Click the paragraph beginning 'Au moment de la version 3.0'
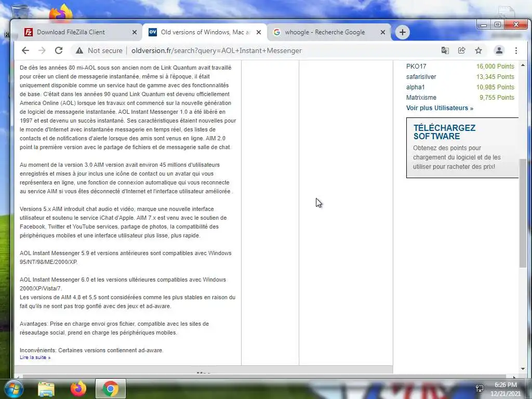This screenshot has width=532, height=399. 126,178
